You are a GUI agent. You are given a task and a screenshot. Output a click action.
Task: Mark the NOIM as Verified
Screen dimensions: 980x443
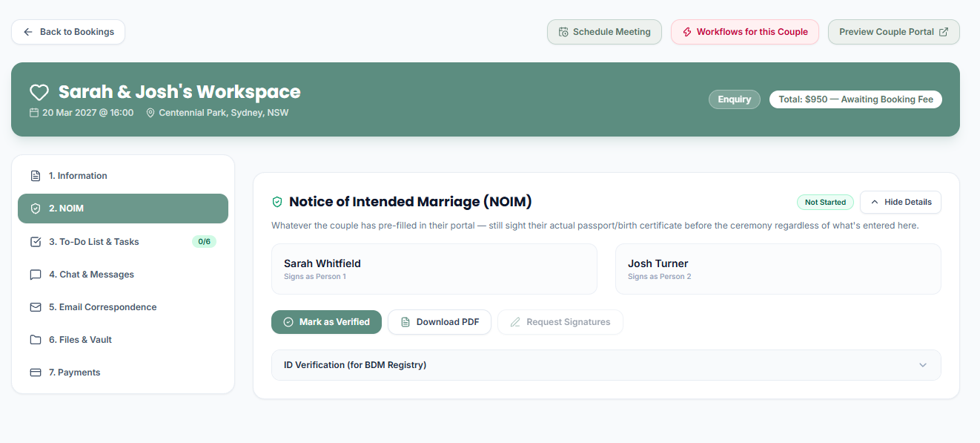pyautogui.click(x=326, y=322)
